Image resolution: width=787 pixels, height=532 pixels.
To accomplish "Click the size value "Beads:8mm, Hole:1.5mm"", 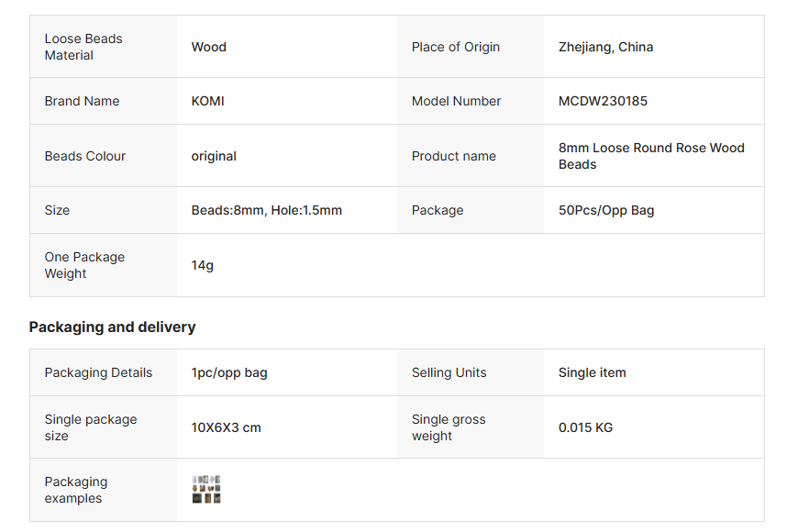I will pyautogui.click(x=266, y=210).
